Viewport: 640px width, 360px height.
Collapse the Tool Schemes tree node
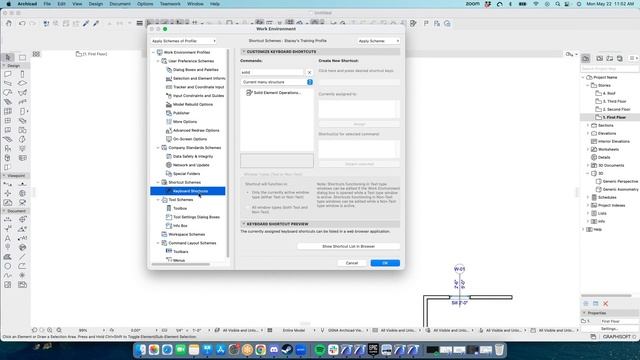click(x=158, y=200)
